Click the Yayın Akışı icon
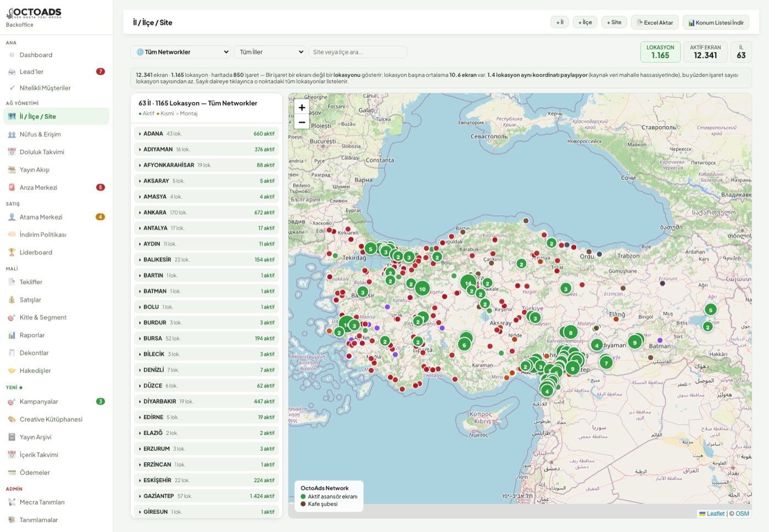Viewport: 769px width, 532px height. coord(12,170)
